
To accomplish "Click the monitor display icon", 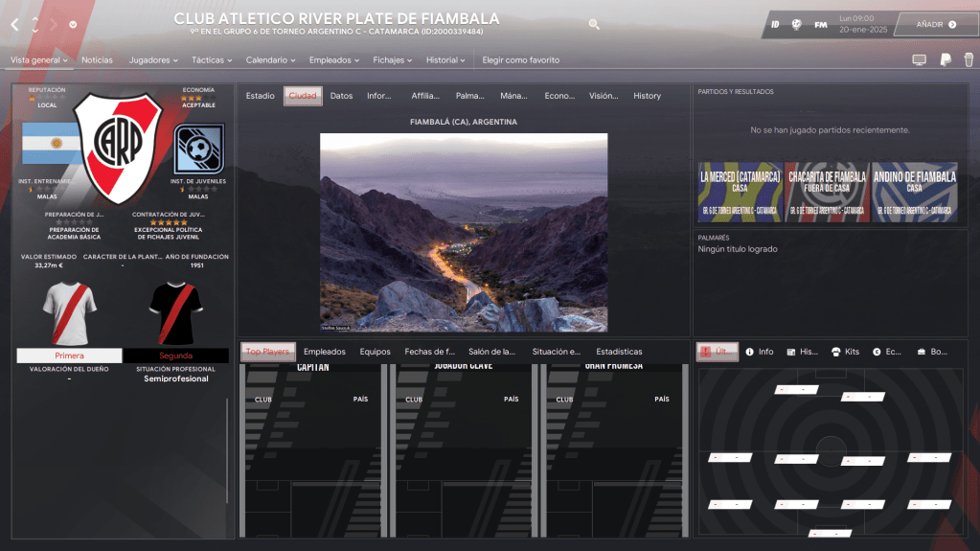I will 919,60.
